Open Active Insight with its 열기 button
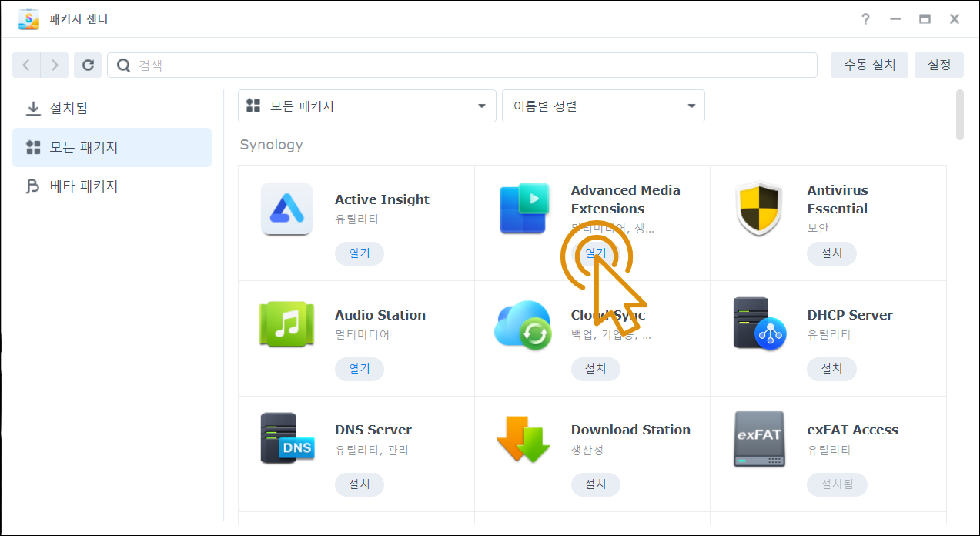980x536 pixels. tap(360, 253)
